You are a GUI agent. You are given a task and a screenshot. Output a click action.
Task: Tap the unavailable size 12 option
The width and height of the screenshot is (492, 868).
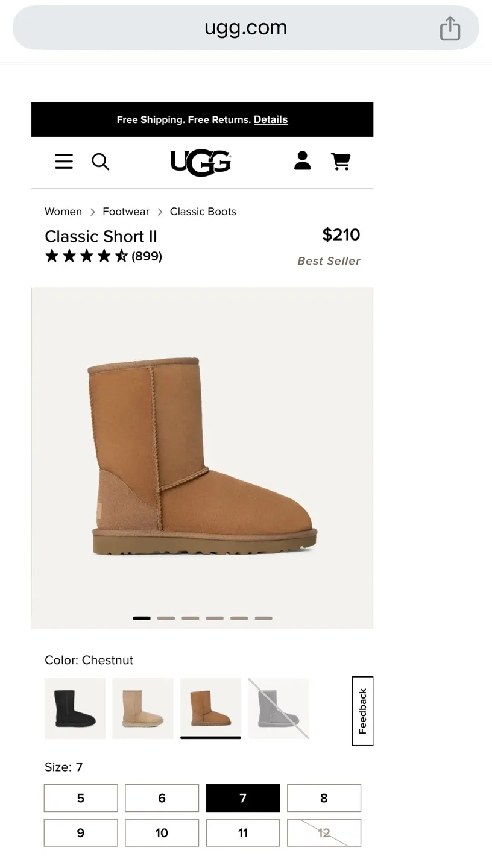click(324, 832)
